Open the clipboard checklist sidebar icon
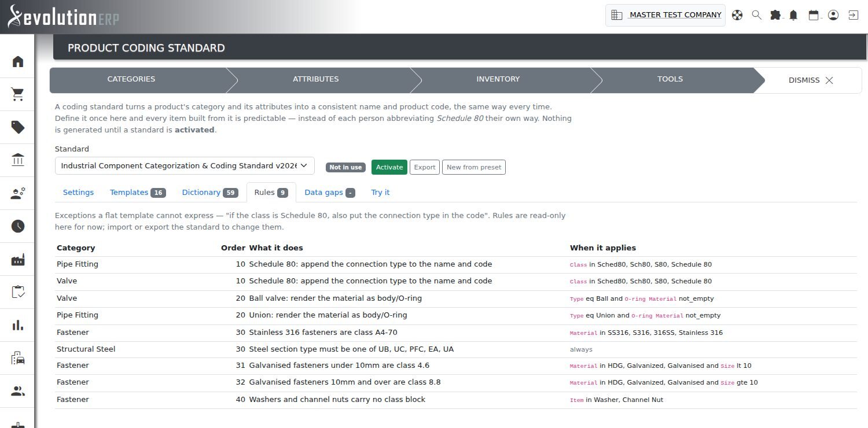Image resolution: width=868 pixels, height=428 pixels. point(18,292)
